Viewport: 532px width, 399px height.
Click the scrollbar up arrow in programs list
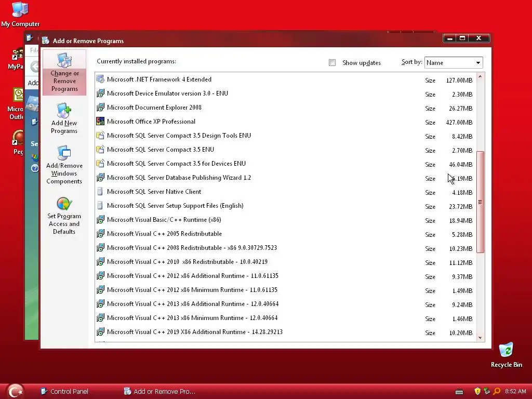click(x=480, y=77)
